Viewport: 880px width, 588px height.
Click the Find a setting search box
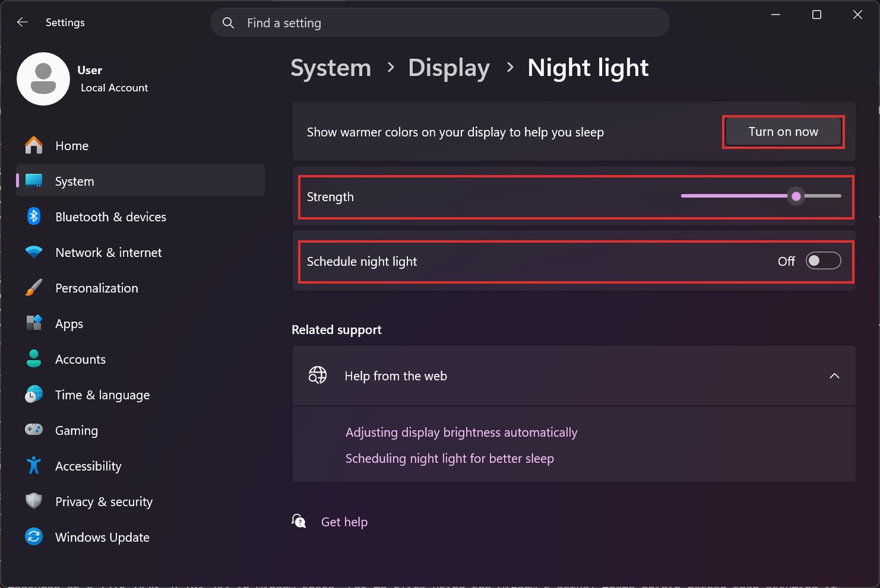440,23
